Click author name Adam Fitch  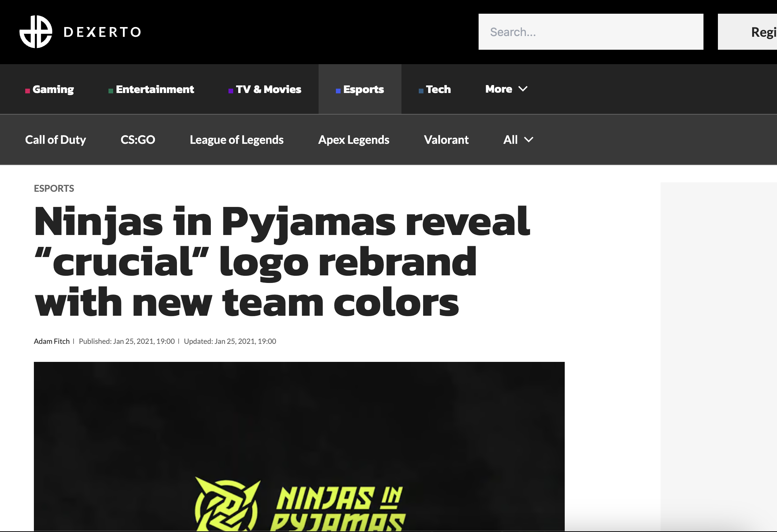[x=52, y=341]
